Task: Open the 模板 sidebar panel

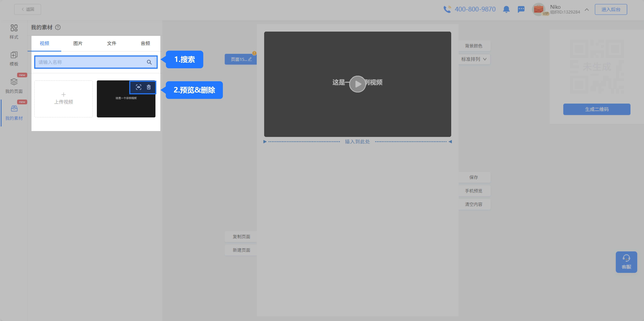Action: (14, 59)
